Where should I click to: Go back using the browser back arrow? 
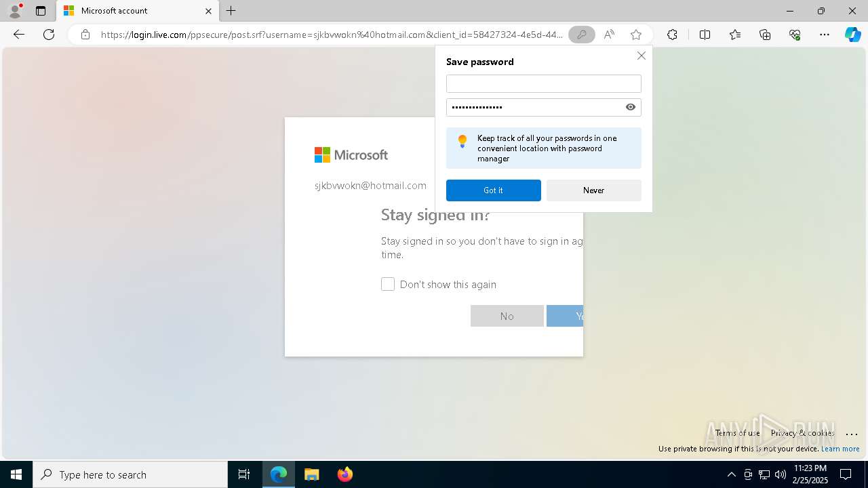[19, 35]
